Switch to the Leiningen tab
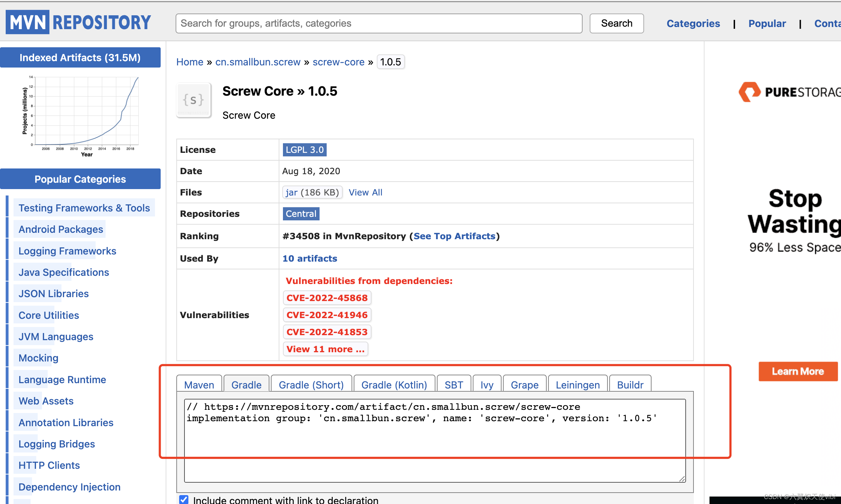 tap(578, 384)
